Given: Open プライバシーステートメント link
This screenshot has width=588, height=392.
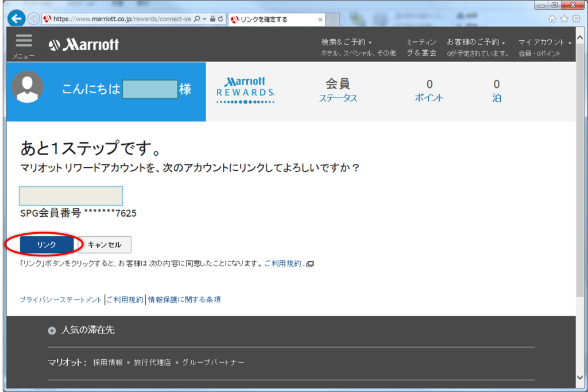Looking at the screenshot, I should (x=60, y=299).
